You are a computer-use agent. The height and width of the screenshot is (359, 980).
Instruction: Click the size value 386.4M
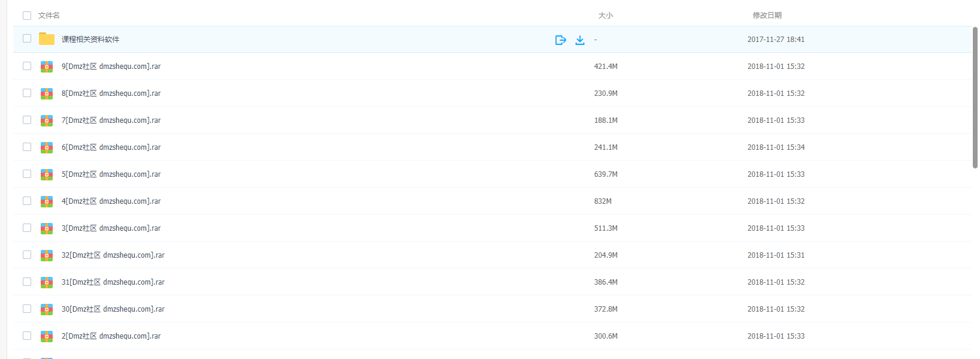pos(606,282)
